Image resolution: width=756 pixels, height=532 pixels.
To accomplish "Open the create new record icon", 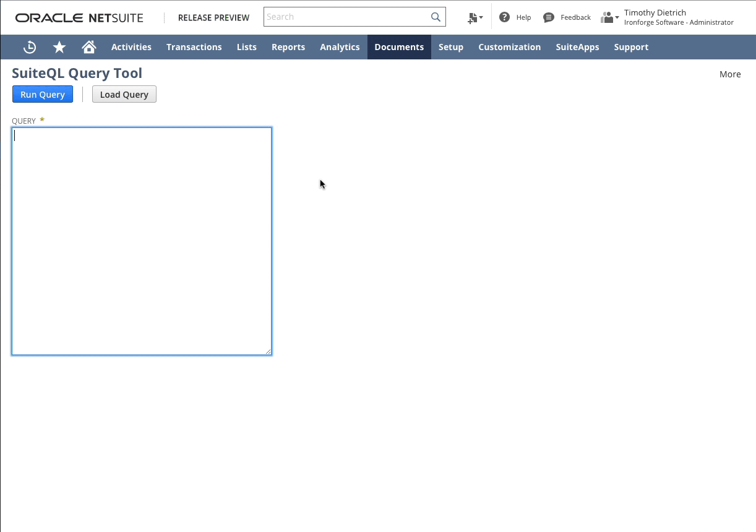I will (x=472, y=17).
